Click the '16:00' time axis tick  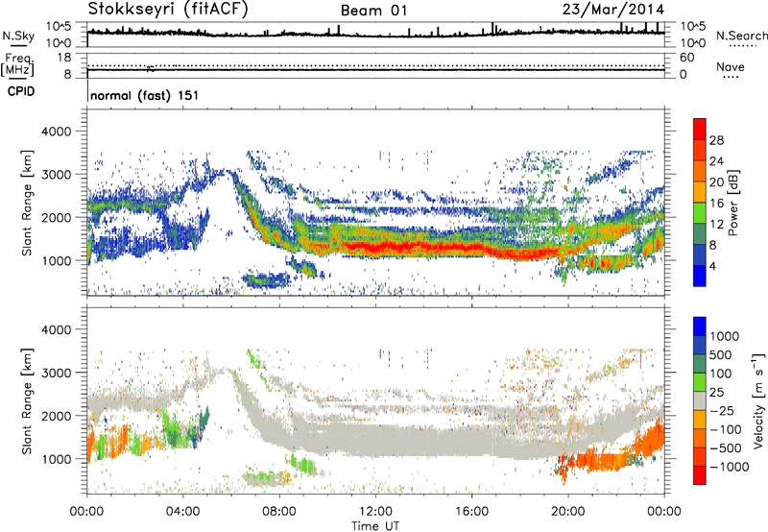coord(471,512)
